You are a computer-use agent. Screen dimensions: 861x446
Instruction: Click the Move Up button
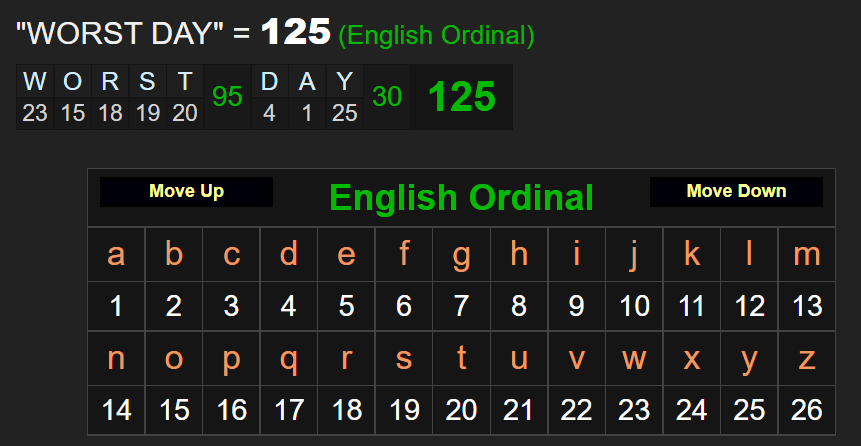tap(186, 191)
